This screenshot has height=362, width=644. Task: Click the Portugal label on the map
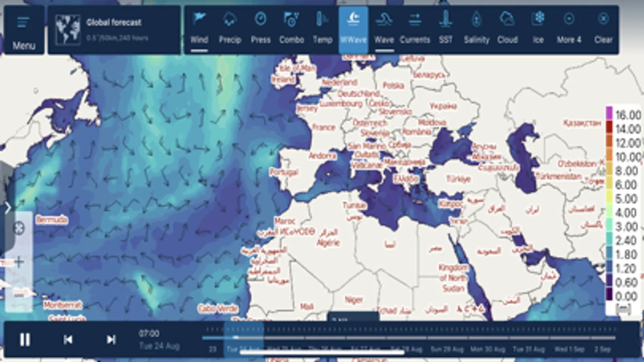284,172
